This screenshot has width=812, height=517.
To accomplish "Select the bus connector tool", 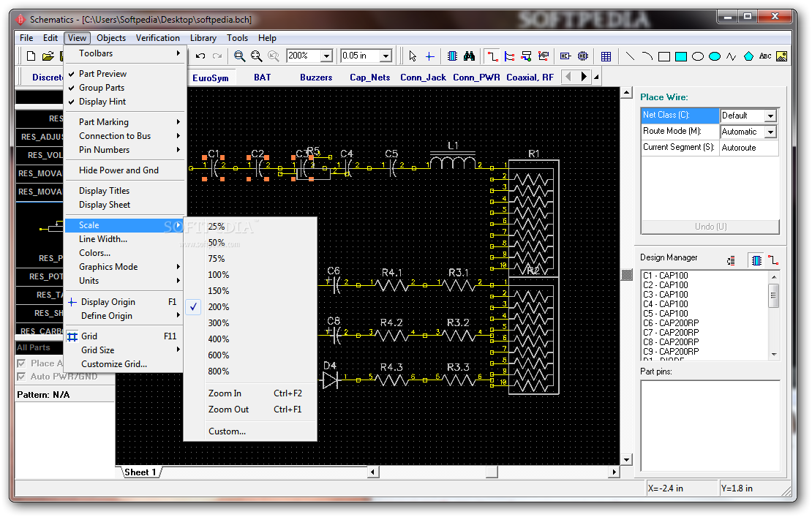I will click(527, 56).
